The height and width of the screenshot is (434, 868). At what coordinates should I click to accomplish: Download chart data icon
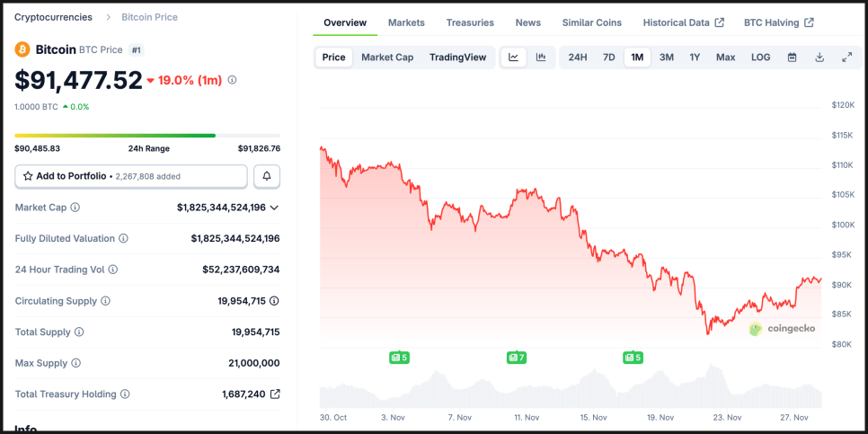(819, 58)
